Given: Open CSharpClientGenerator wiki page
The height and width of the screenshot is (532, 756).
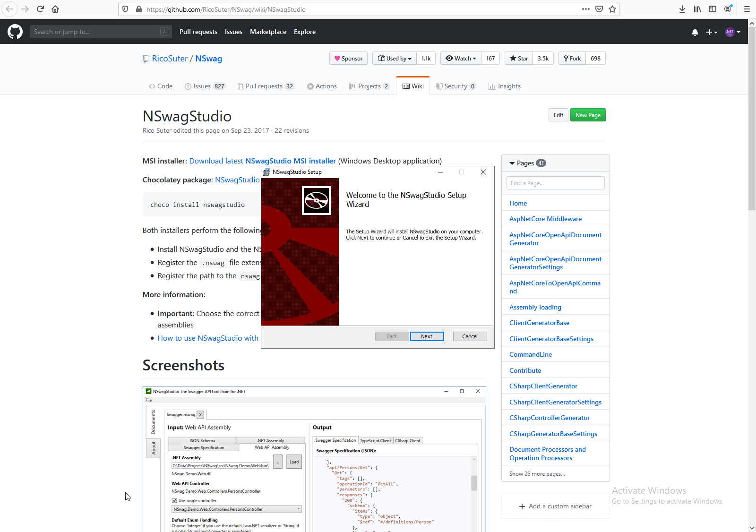Looking at the screenshot, I should point(543,386).
